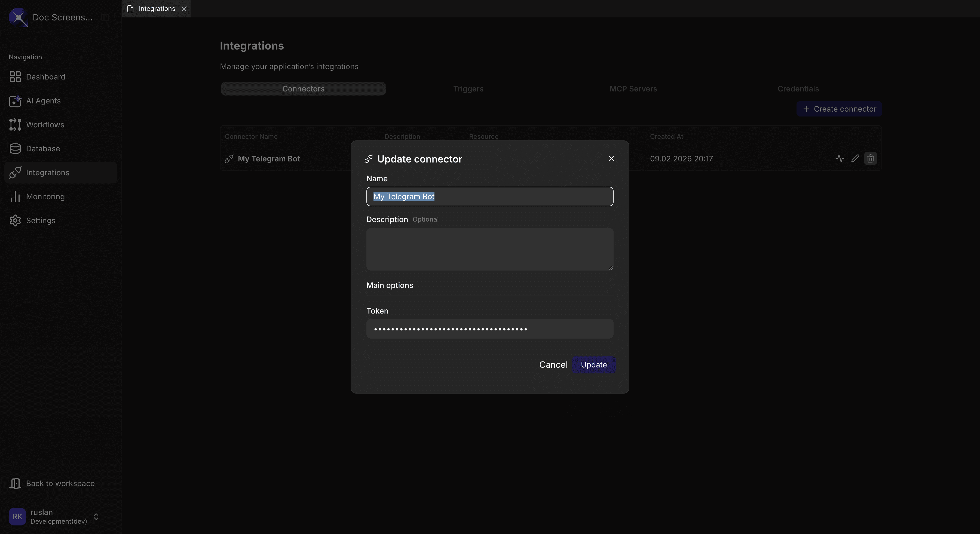Delete My Telegram Bot via trash icon
Image resolution: width=980 pixels, height=534 pixels.
pyautogui.click(x=871, y=158)
